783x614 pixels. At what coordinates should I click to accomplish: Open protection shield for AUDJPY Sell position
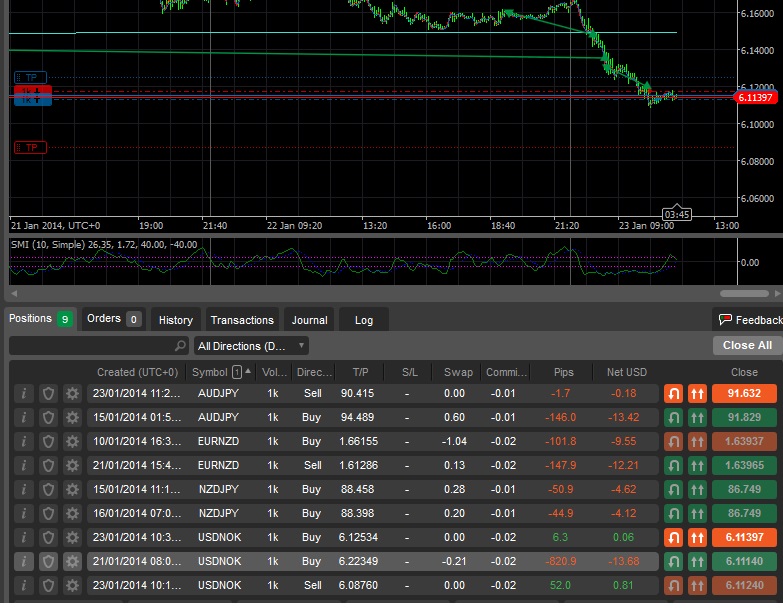click(x=48, y=393)
